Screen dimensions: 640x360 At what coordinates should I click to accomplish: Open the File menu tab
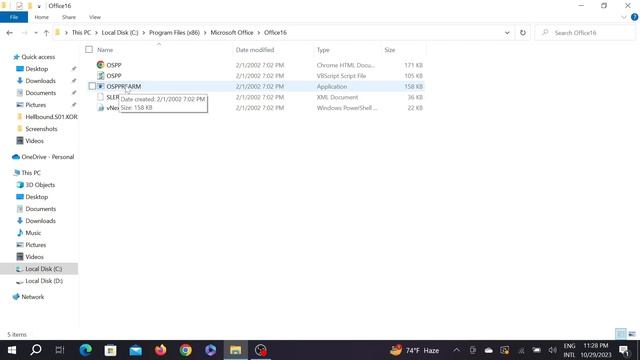[x=14, y=17]
